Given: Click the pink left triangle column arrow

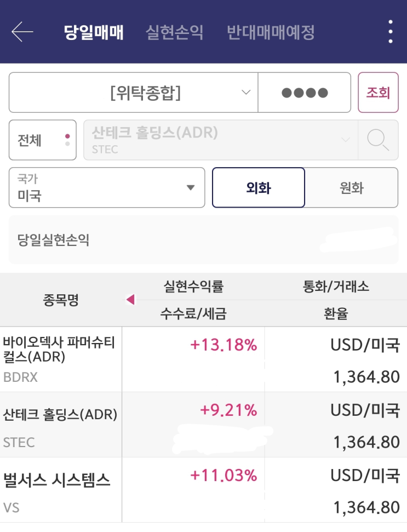Looking at the screenshot, I should 130,300.
